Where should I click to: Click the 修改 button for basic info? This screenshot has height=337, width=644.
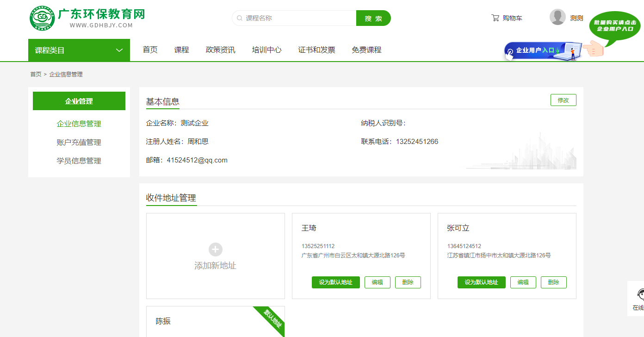[563, 100]
